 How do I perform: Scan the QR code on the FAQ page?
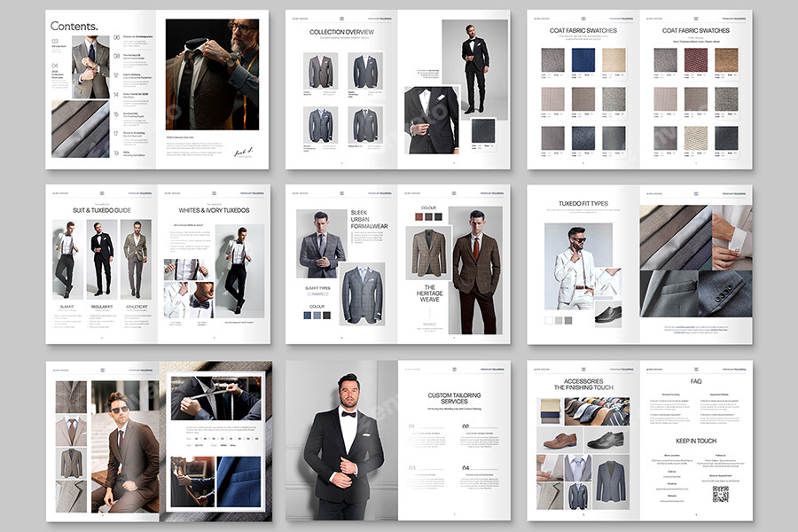coord(720,495)
